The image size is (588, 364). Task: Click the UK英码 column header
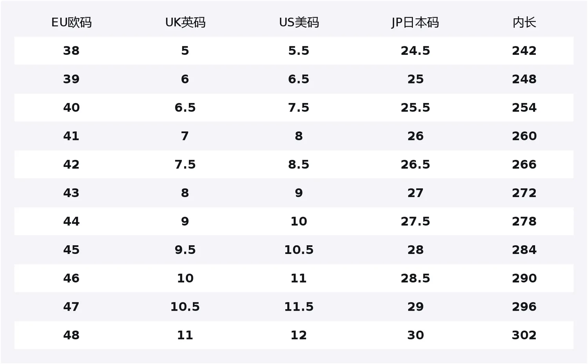coord(185,22)
